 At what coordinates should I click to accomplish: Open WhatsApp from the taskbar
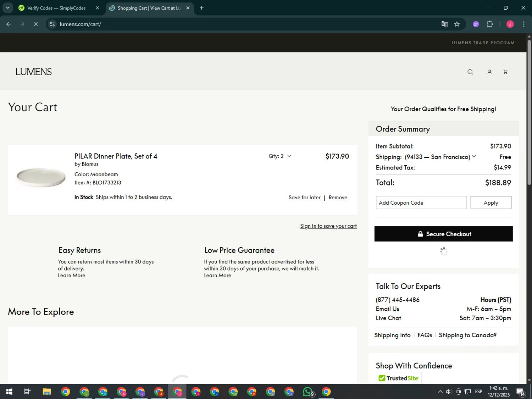point(308,392)
